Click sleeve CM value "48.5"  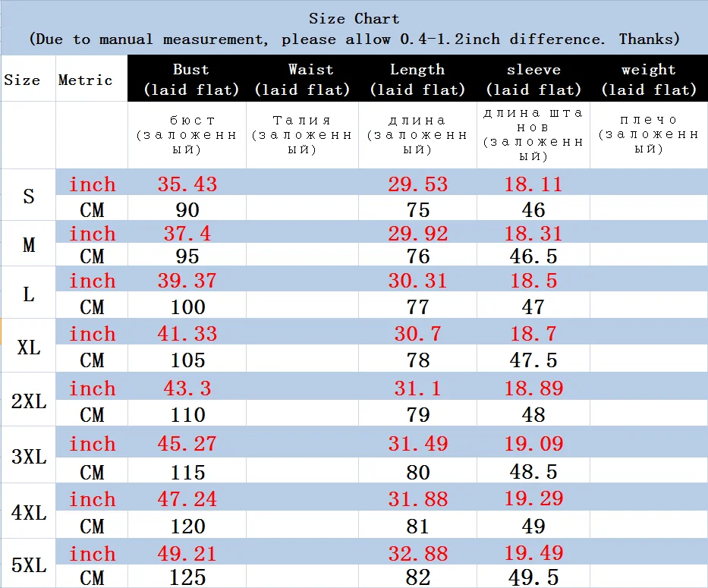click(533, 472)
